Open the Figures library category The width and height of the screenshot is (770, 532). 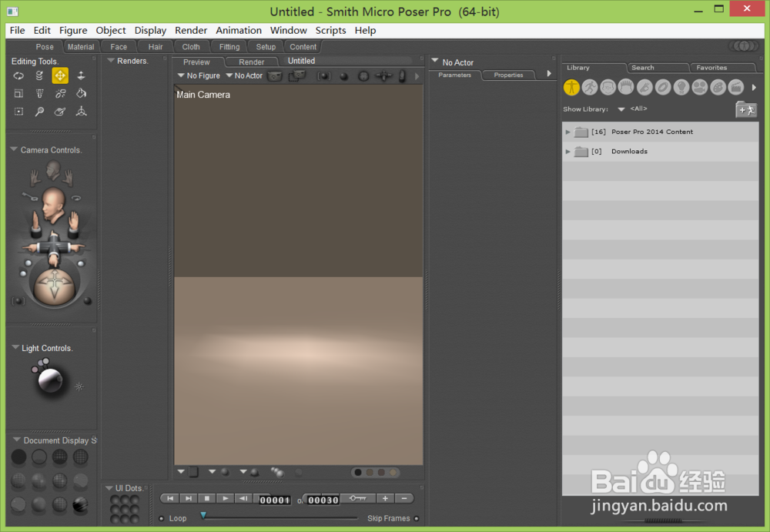pyautogui.click(x=571, y=88)
